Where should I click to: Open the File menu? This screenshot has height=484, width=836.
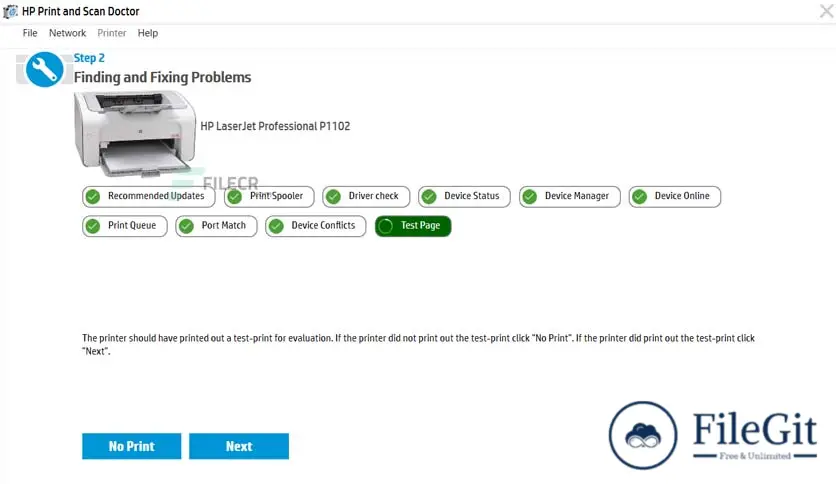pyautogui.click(x=30, y=33)
